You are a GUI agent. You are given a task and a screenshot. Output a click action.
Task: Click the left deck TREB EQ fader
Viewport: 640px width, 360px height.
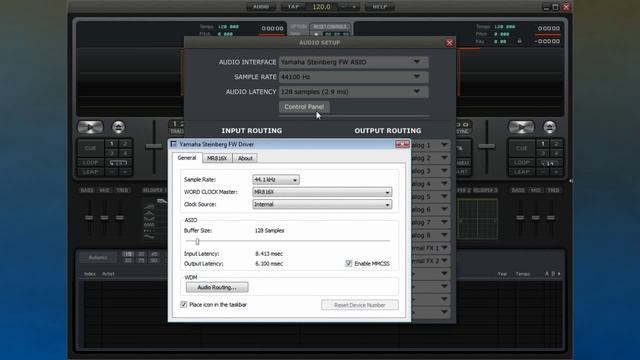point(120,218)
